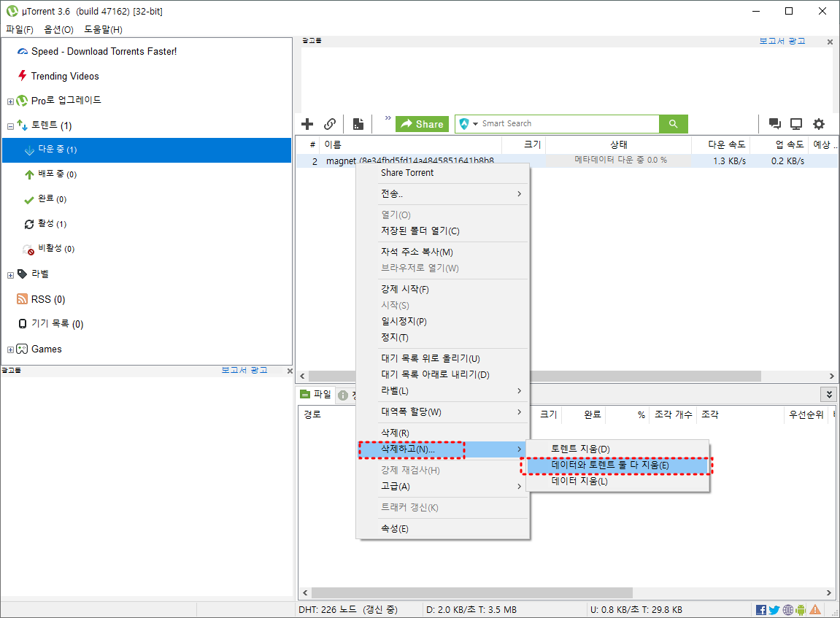This screenshot has height=618, width=840.
Task: Choose 토렌트 지움(D) in submenu
Action: tap(617, 449)
